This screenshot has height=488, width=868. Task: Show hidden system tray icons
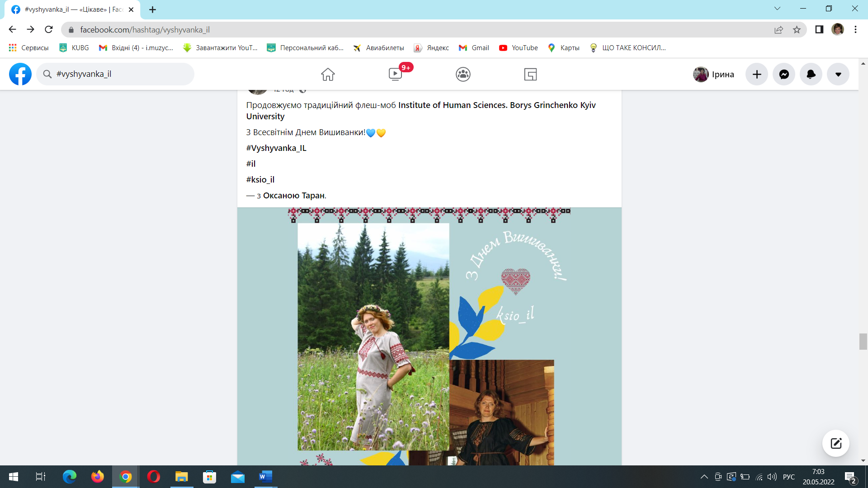pos(704,477)
